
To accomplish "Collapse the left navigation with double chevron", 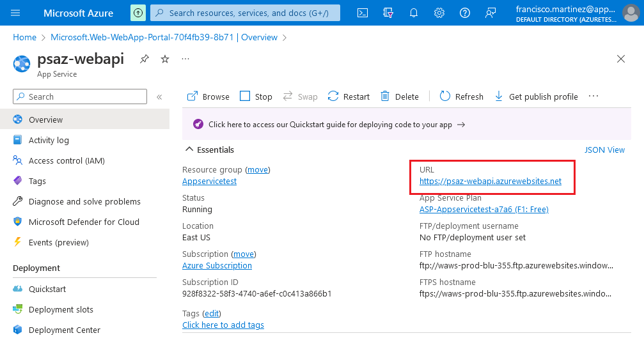I will tap(159, 96).
